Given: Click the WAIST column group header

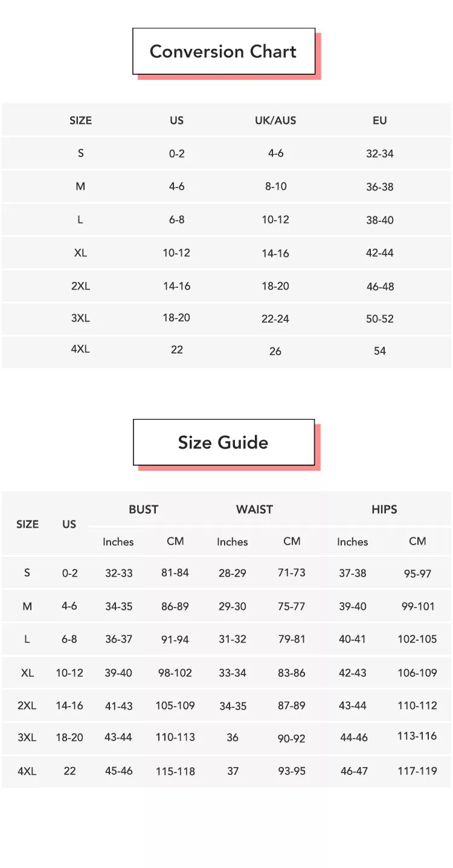Looking at the screenshot, I should point(254,510).
